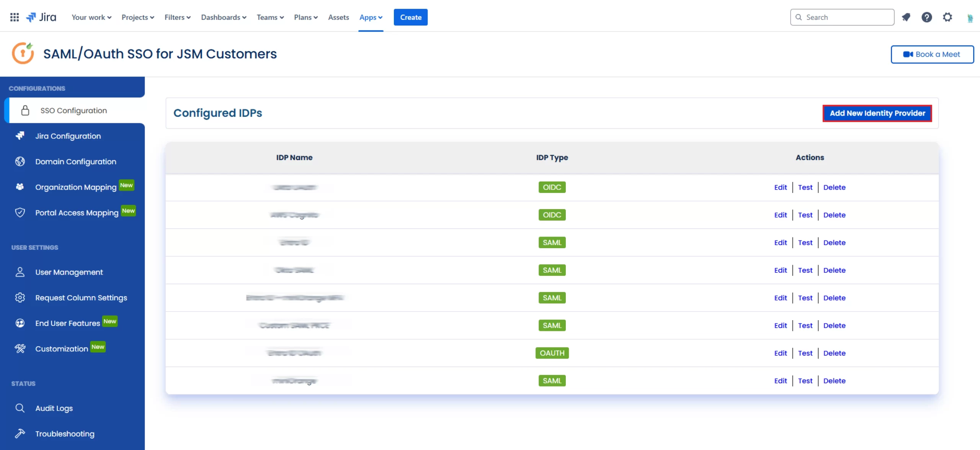This screenshot has height=450, width=980.
Task: Click the OAUTH type badge
Action: (552, 353)
